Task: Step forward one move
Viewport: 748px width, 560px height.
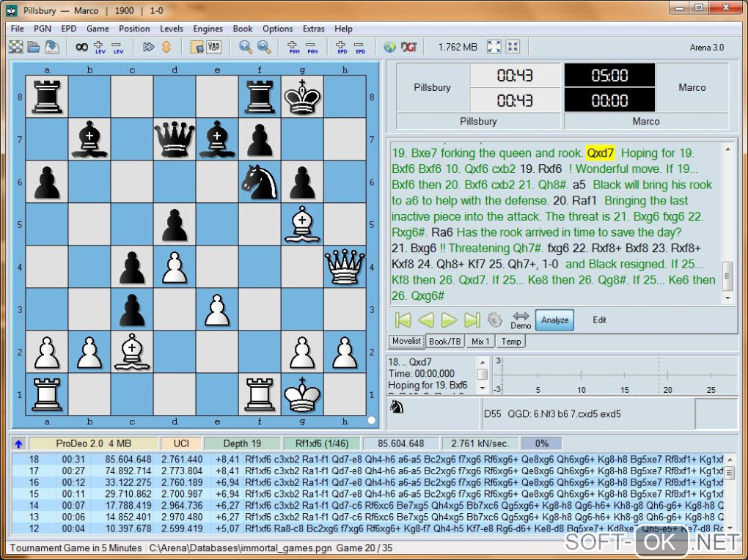Action: 449,320
